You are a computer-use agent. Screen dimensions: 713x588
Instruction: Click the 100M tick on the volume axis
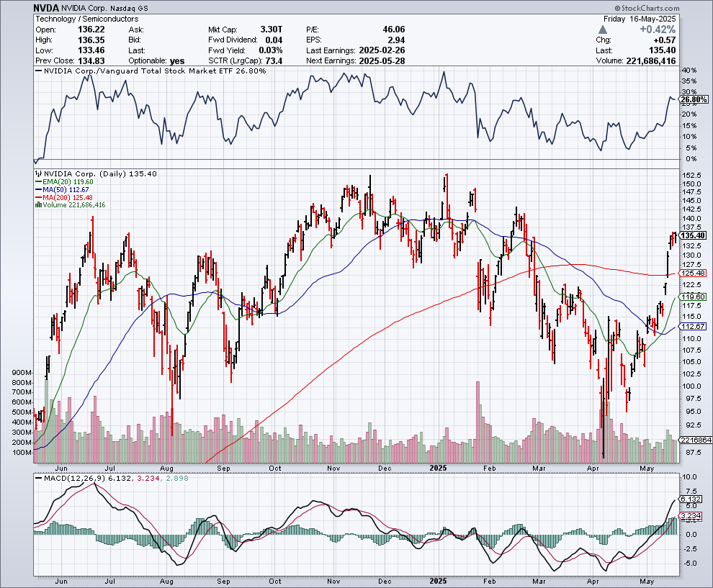coord(22,453)
